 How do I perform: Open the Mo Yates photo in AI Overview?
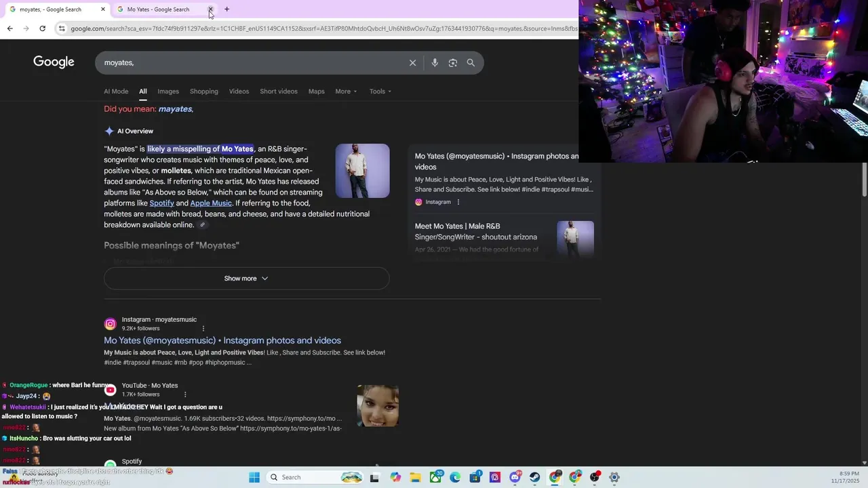(362, 171)
